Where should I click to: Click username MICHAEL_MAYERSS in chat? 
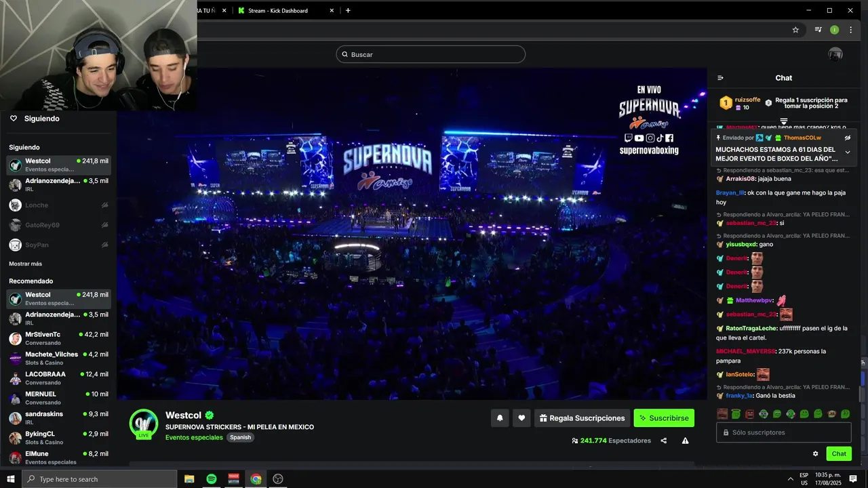coord(745,351)
